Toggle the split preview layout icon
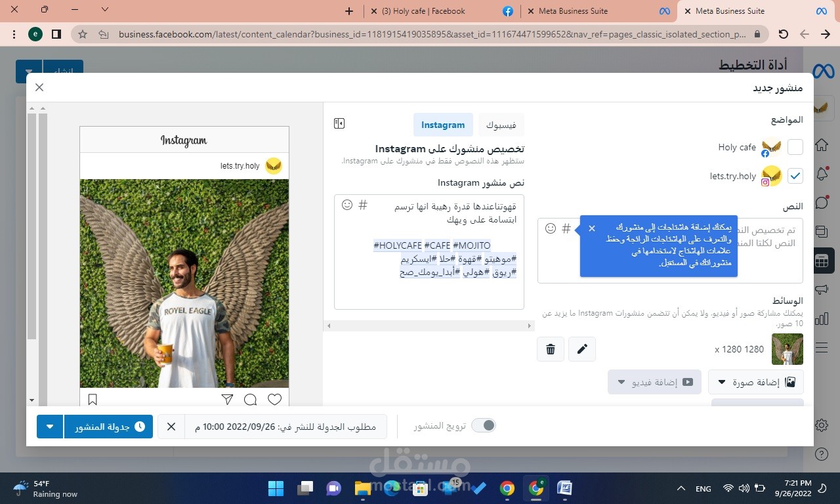This screenshot has height=504, width=840. [339, 123]
